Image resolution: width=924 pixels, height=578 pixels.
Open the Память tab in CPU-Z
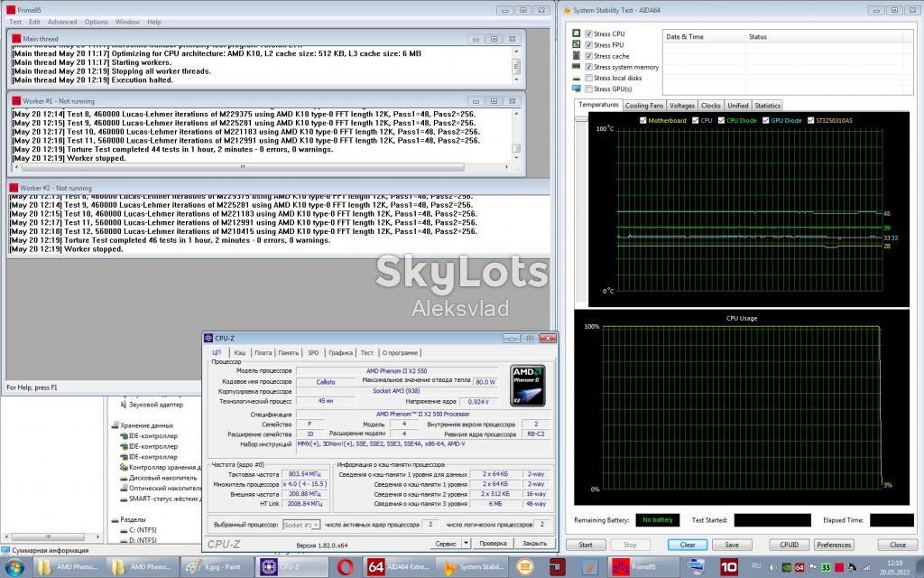pos(288,353)
